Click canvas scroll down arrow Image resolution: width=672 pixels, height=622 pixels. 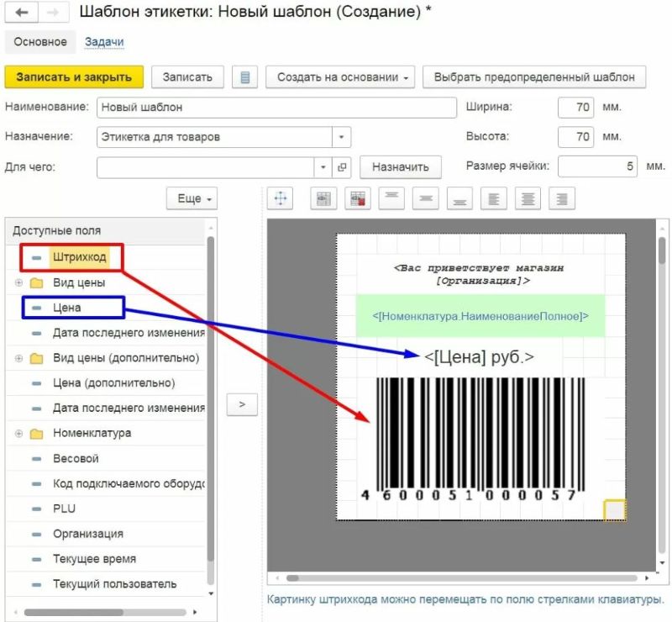tap(663, 563)
